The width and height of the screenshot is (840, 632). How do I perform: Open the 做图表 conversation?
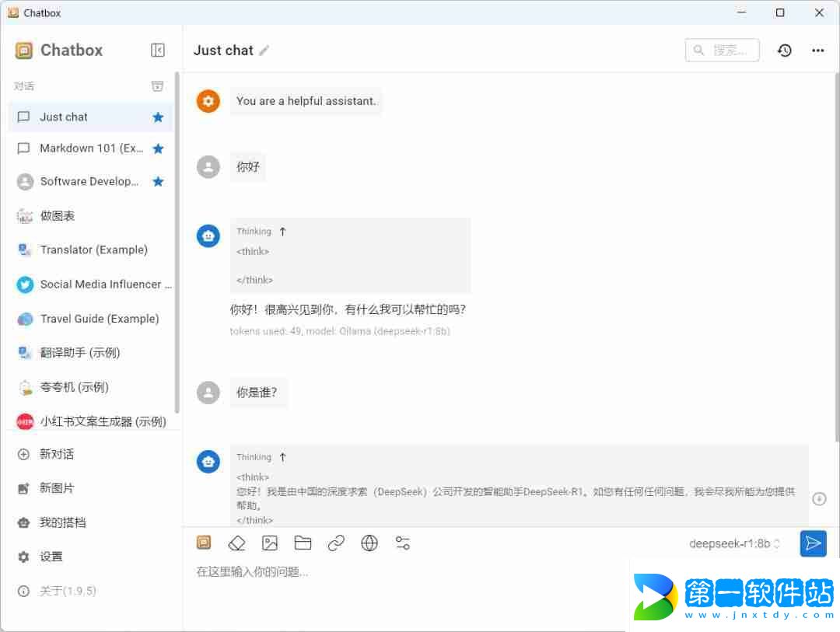coord(90,216)
